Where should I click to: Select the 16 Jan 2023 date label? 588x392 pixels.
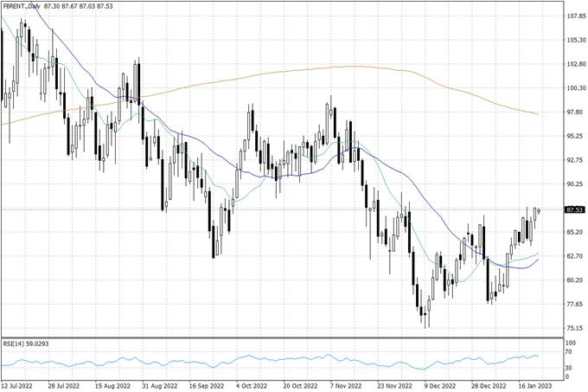pos(534,386)
